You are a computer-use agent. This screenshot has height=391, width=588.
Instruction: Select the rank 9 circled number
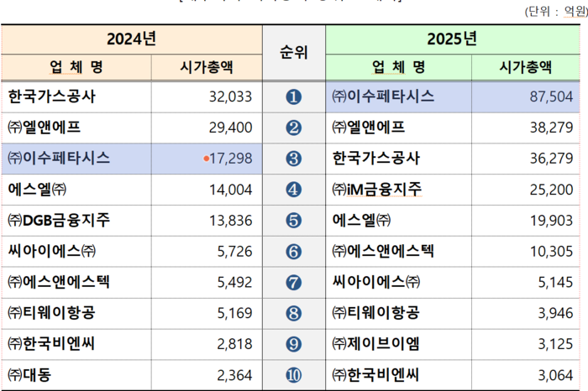pos(294,344)
